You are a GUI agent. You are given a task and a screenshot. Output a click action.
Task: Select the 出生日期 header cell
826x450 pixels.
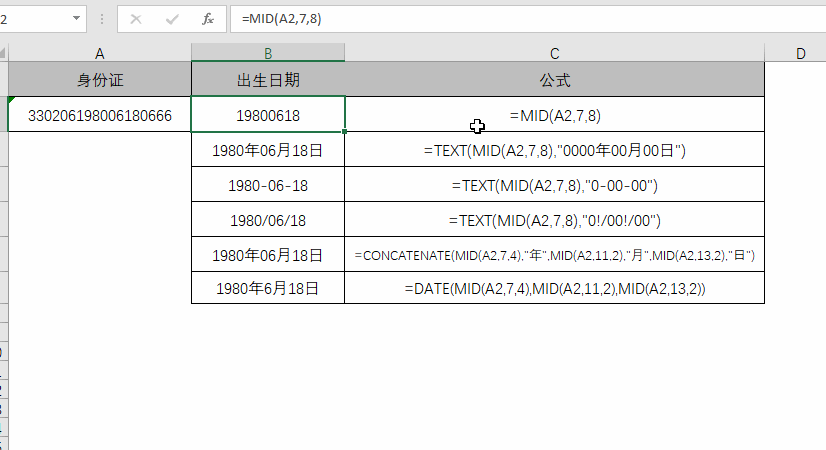click(268, 80)
